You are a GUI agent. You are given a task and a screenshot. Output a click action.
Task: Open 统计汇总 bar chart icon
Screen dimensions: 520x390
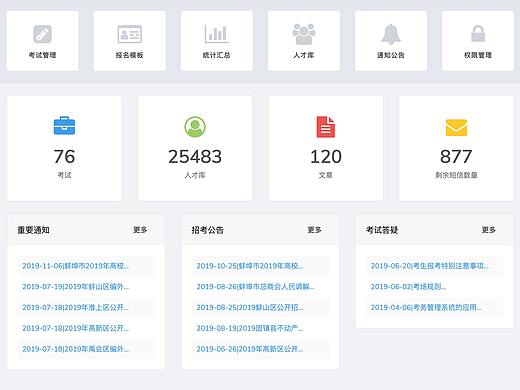(217, 34)
